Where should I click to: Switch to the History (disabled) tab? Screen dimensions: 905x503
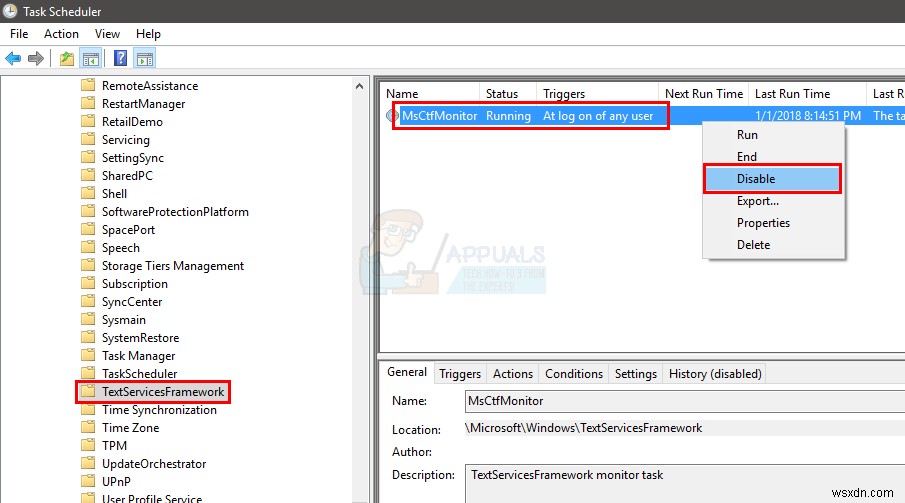(x=715, y=374)
